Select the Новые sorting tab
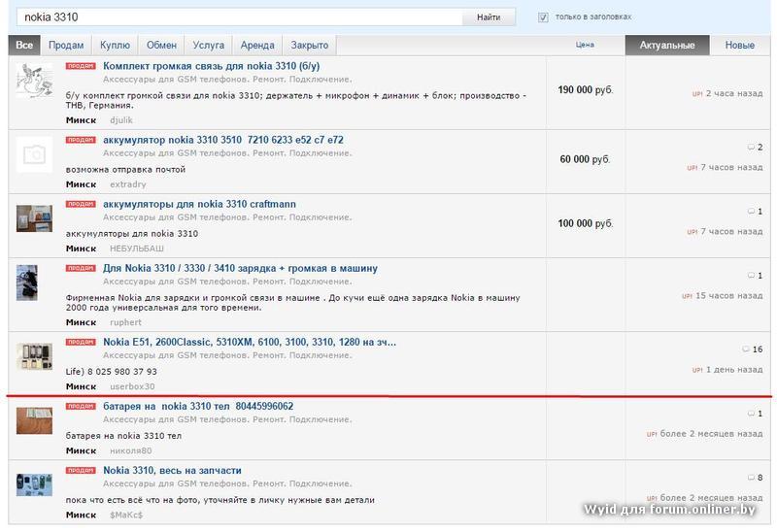777x532 pixels. point(740,45)
